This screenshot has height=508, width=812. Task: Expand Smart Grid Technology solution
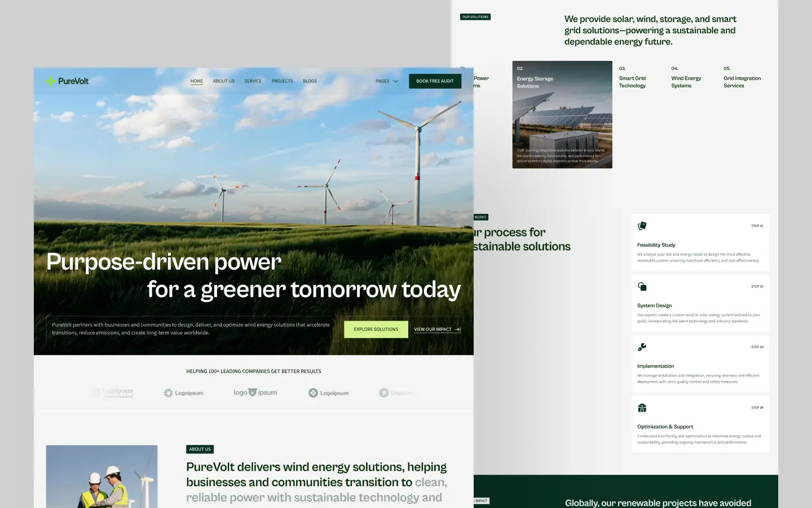[632, 82]
